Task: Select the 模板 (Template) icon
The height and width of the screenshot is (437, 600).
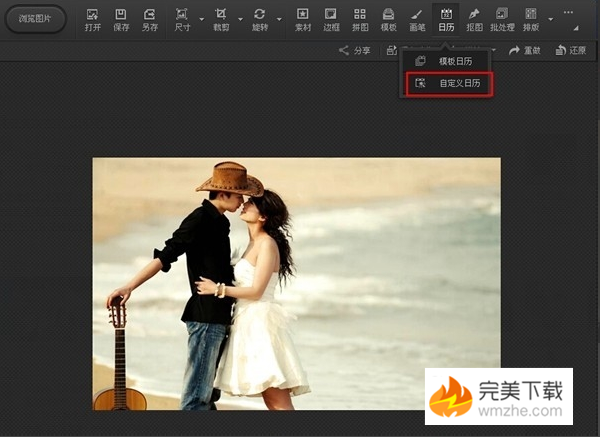Action: coord(388,19)
